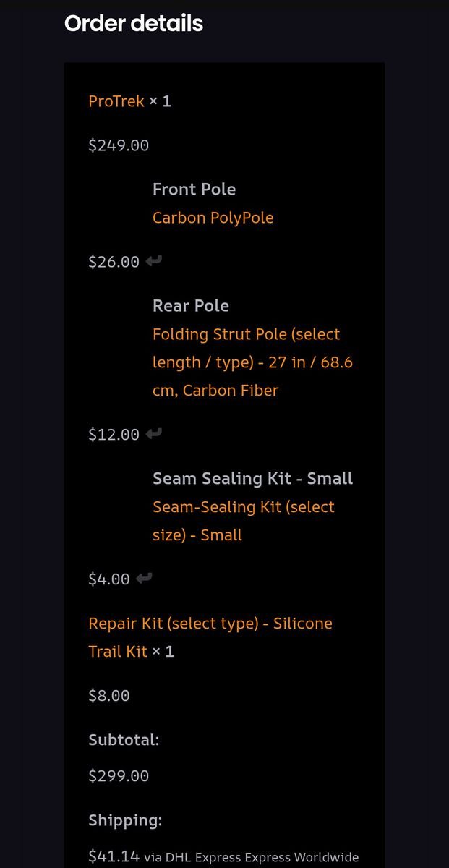The width and height of the screenshot is (449, 868).
Task: Click the Front Pole label
Action: pyautogui.click(x=194, y=190)
